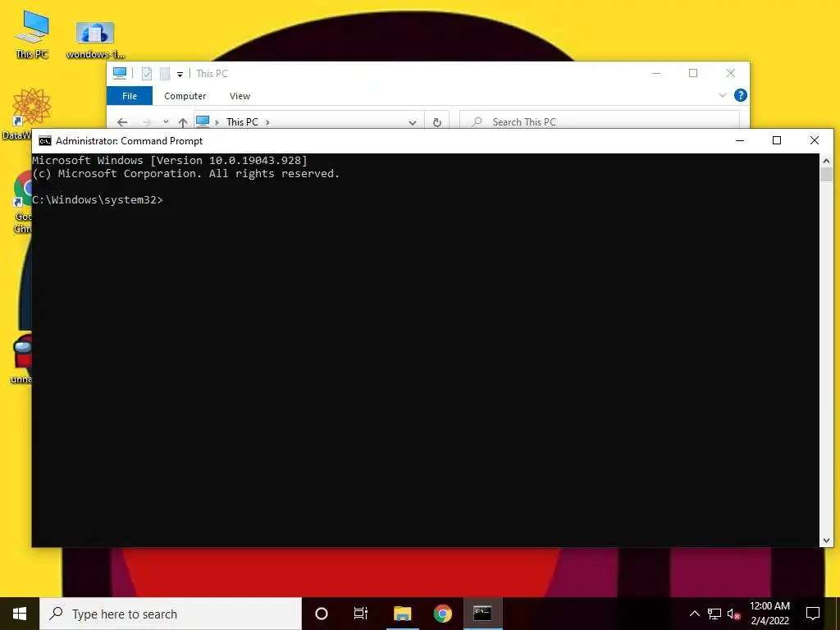Viewport: 840px width, 630px height.
Task: Go back in File Explorer
Action: coord(122,122)
